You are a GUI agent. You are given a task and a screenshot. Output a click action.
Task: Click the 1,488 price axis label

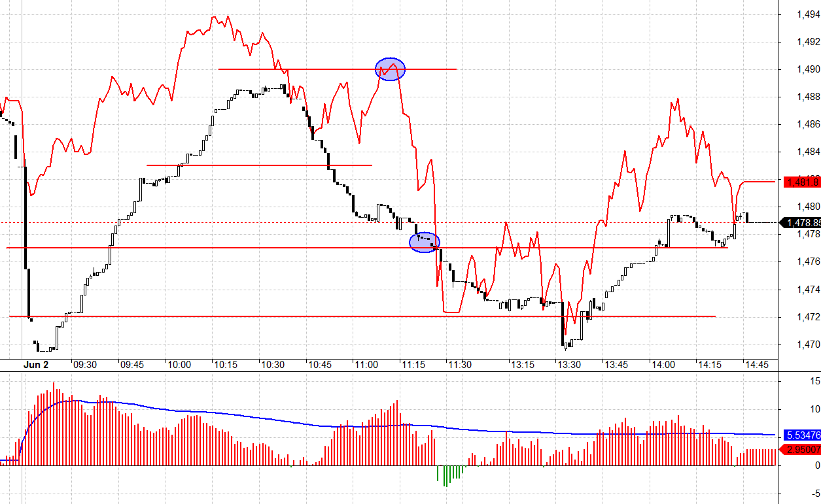[809, 97]
